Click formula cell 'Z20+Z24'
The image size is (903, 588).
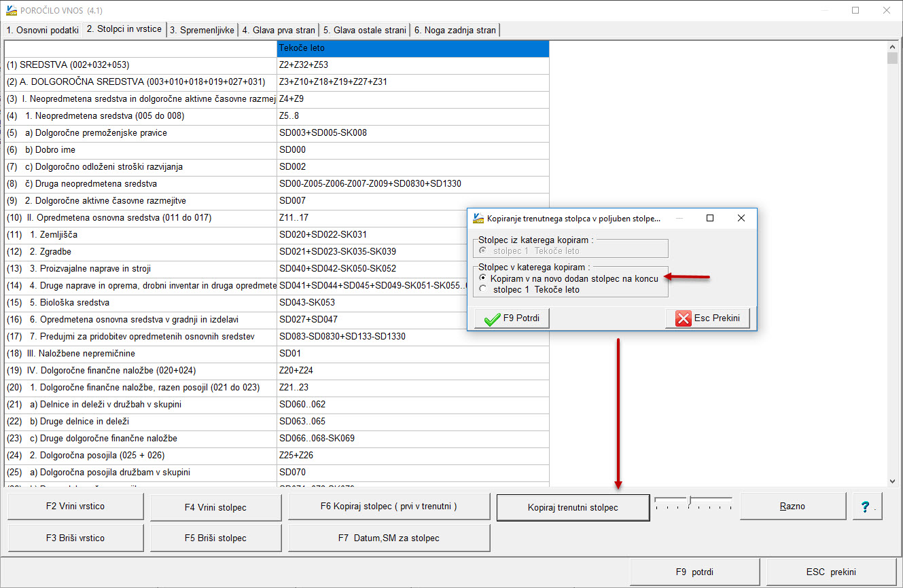(x=413, y=371)
